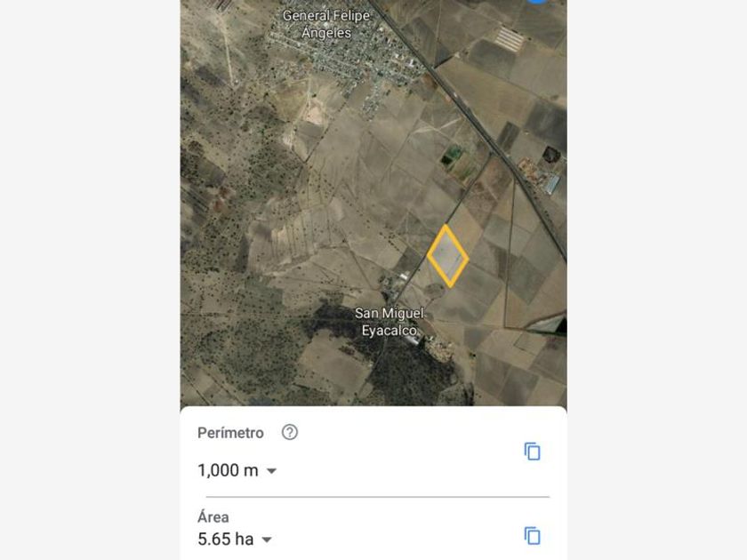The image size is (747, 560).
Task: Click the "1,000 m" perimeter value
Action: (x=228, y=470)
